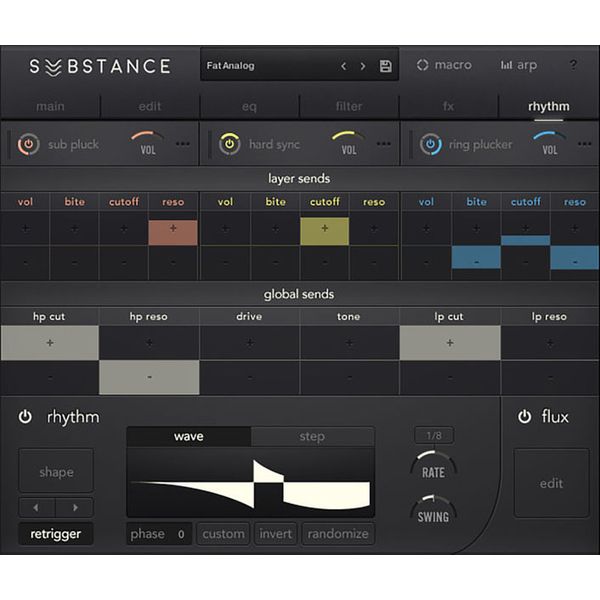Open the ring plucker layer options menu
Viewport: 600px width, 600px height.
click(x=585, y=144)
